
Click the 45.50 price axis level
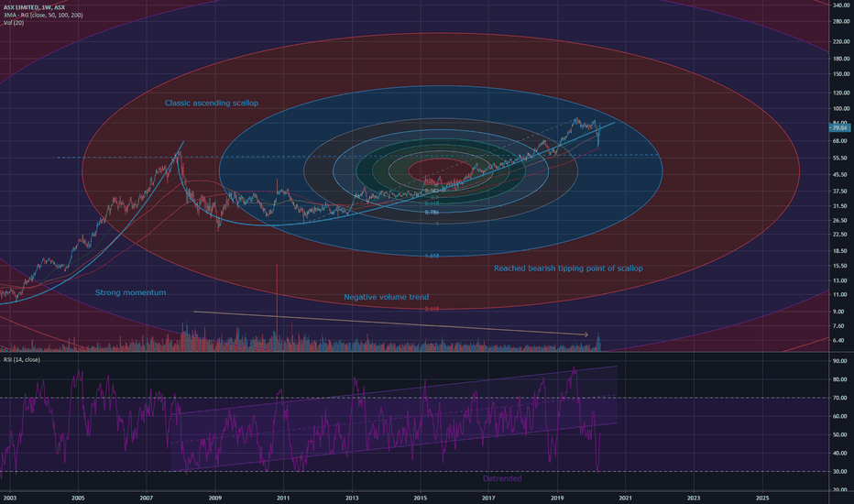click(x=840, y=175)
